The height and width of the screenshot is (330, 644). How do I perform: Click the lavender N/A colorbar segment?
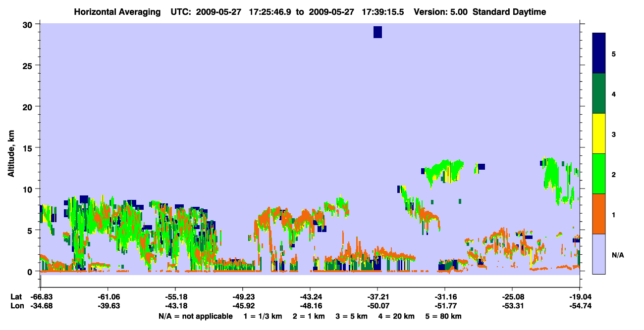click(x=599, y=254)
